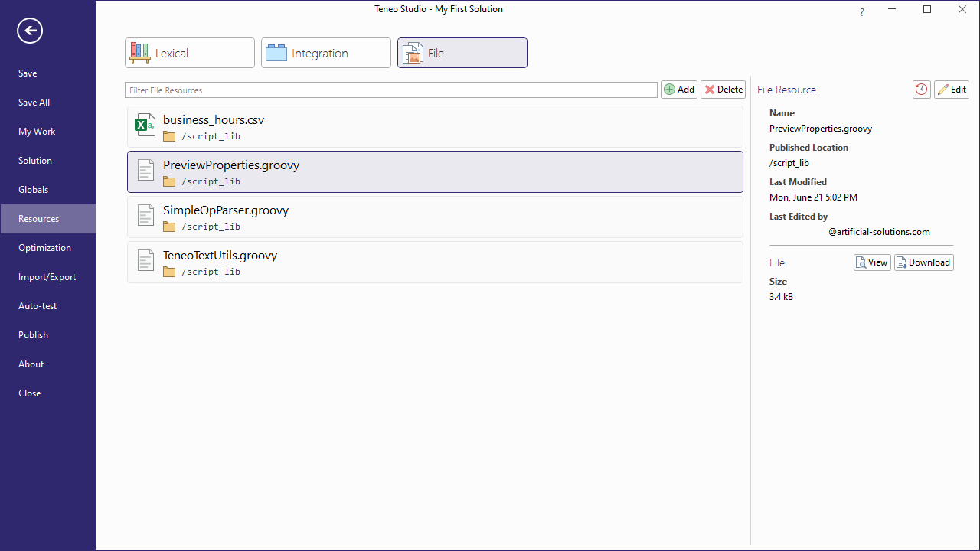Maximize the Teneo Studio window
The image size is (980, 551).
point(927,10)
